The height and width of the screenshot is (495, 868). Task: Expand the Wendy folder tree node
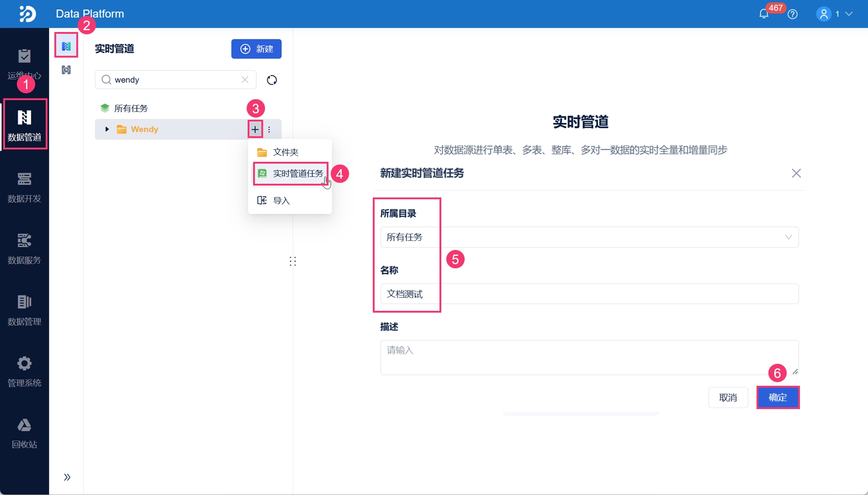[107, 129]
